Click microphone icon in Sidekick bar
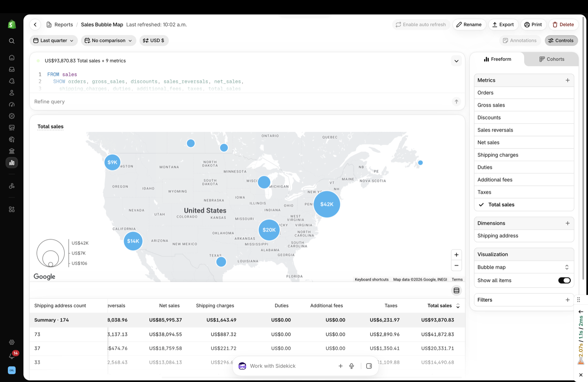This screenshot has height=382, width=588. (352, 366)
